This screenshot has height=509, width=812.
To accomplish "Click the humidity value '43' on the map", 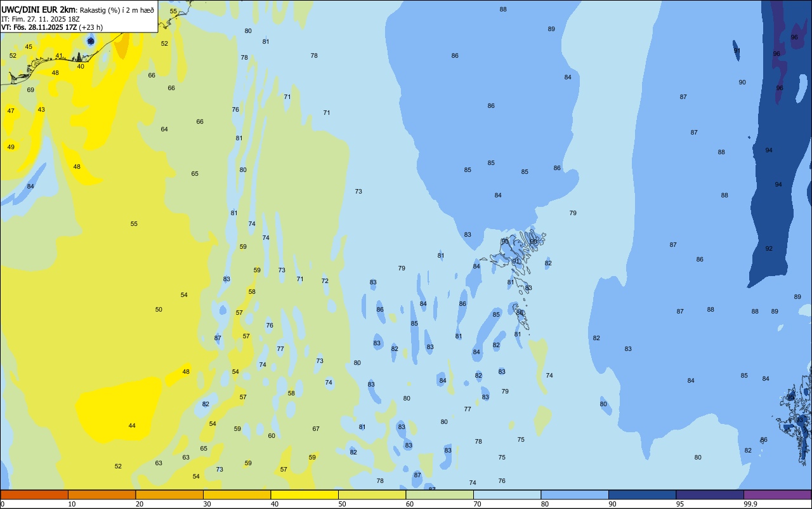I will coord(41,110).
